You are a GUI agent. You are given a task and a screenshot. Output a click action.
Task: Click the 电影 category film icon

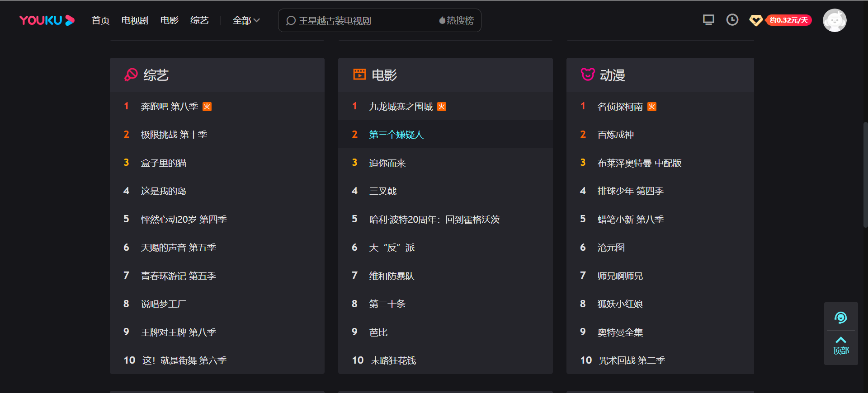(x=359, y=75)
